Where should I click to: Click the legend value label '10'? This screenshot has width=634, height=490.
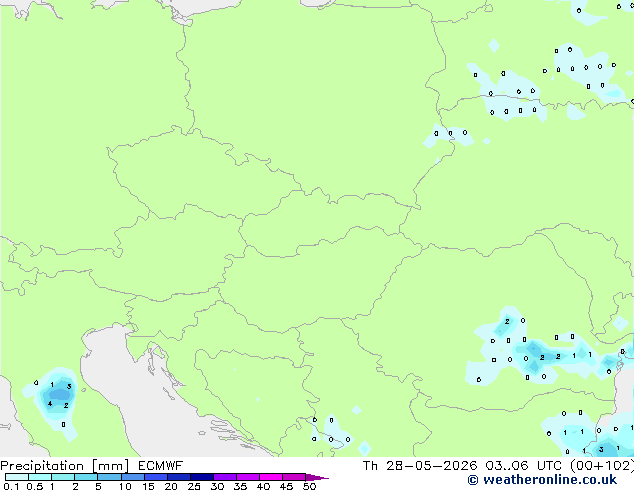[x=125, y=486]
